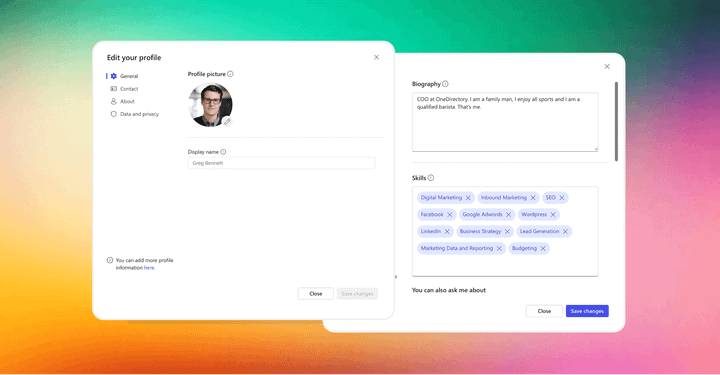720x375 pixels.
Task: Click the 'You can also ask me about' heading
Action: 449,291
